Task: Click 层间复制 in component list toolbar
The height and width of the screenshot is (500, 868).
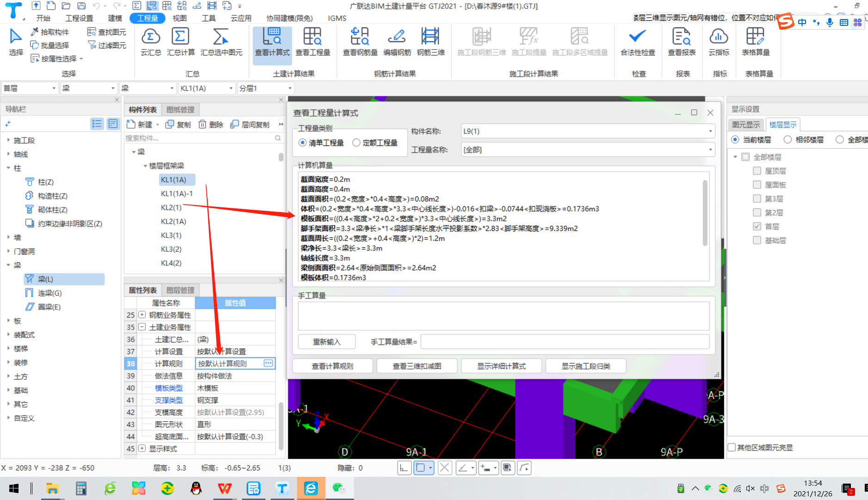Action: [250, 125]
